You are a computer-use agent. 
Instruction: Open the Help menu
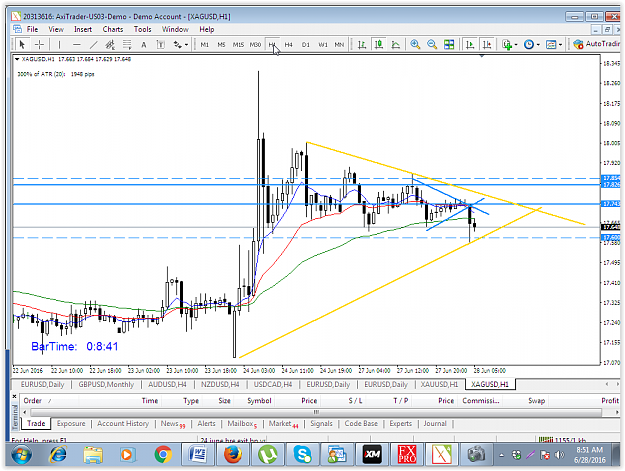206,29
